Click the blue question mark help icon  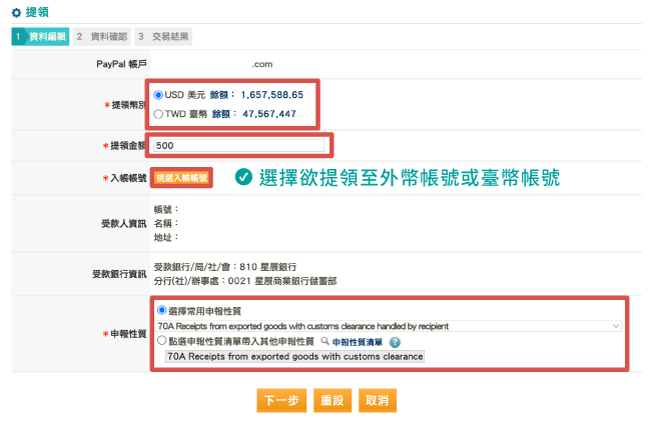[395, 341]
